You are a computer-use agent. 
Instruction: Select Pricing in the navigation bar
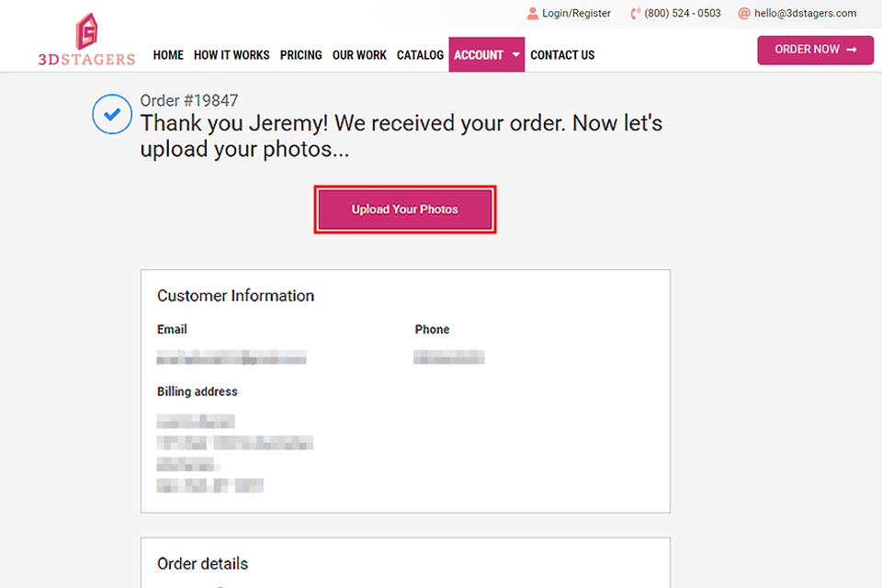[301, 55]
